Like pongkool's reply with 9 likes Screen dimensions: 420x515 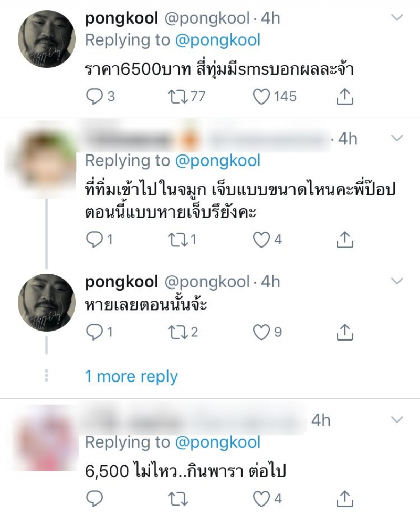261,332
